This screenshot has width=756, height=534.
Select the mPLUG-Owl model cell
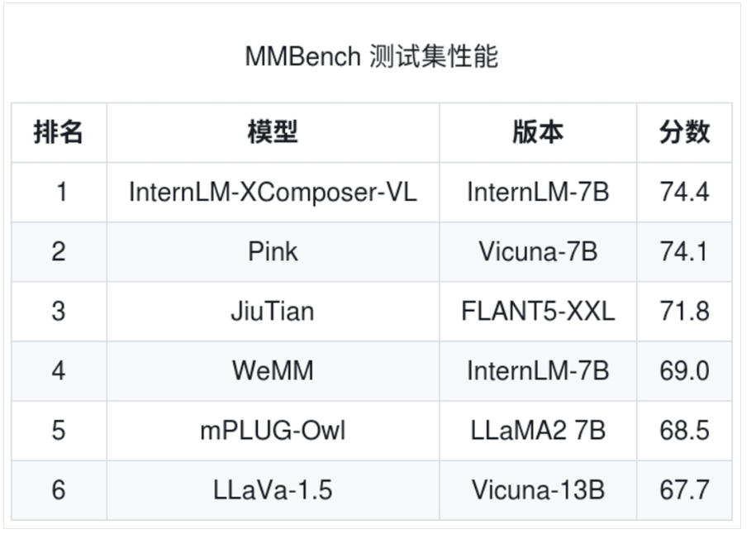click(273, 430)
